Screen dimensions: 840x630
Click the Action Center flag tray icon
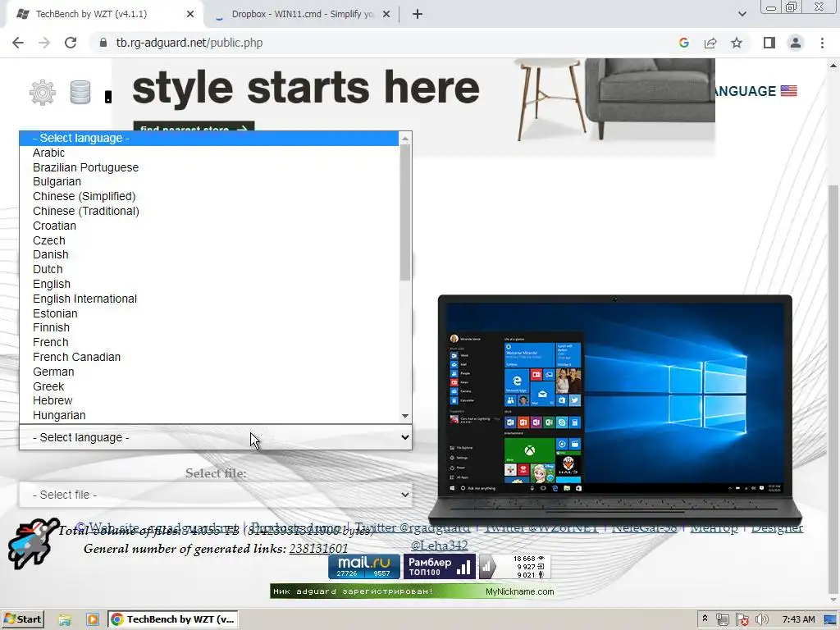click(742, 620)
